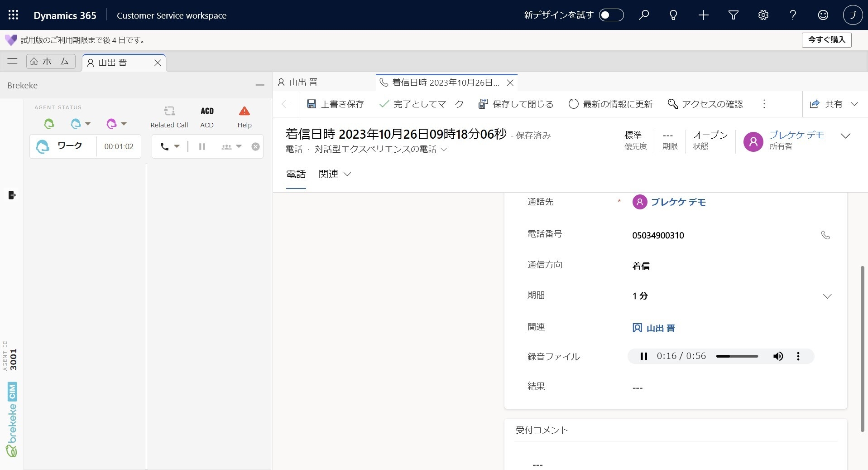Toggle the 新デザインを試す switch
Image resolution: width=868 pixels, height=470 pixels.
[x=611, y=15]
